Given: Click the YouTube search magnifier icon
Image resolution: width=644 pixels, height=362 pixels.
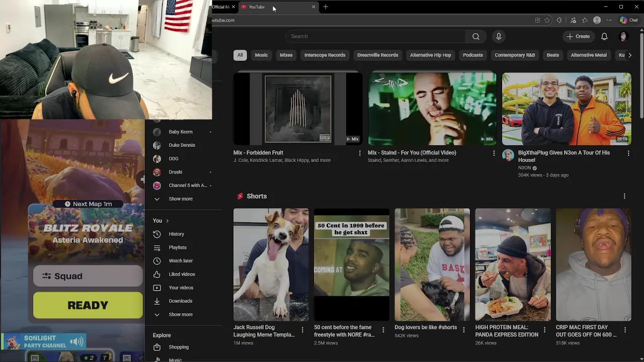Looking at the screenshot, I should coord(475,36).
